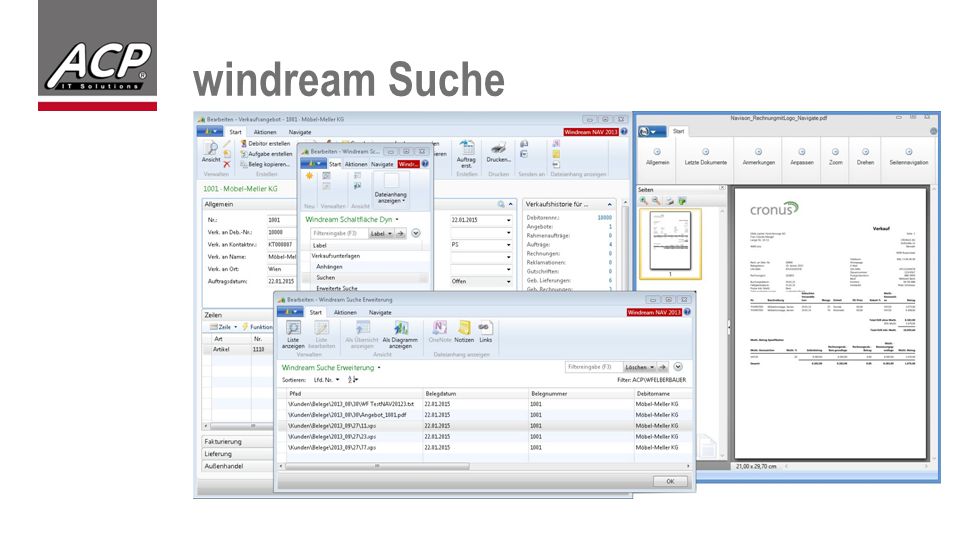Viewport: 960px width, 540px height.
Task: Click Beleg kopieren in Verkaufsangebot ribbon
Action: pyautogui.click(x=264, y=164)
